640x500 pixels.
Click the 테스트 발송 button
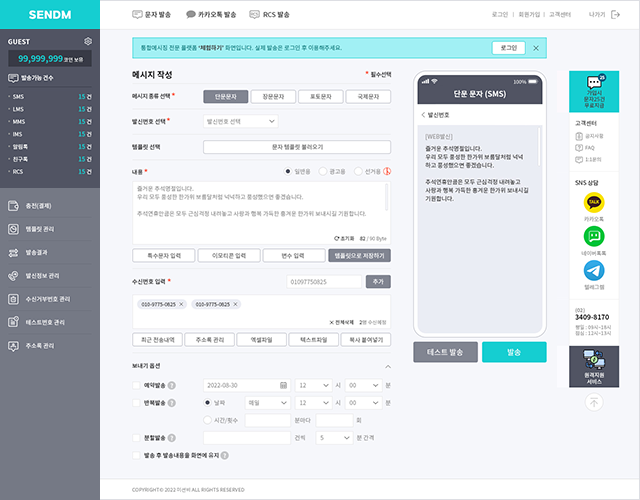pos(445,352)
